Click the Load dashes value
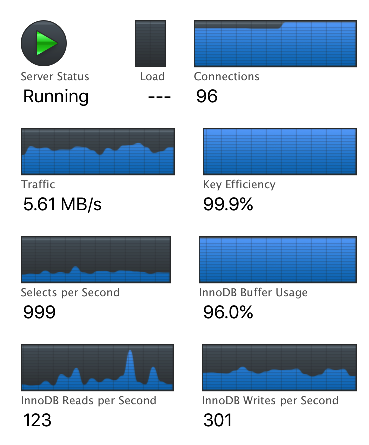This screenshot has height=445, width=369. (x=159, y=97)
